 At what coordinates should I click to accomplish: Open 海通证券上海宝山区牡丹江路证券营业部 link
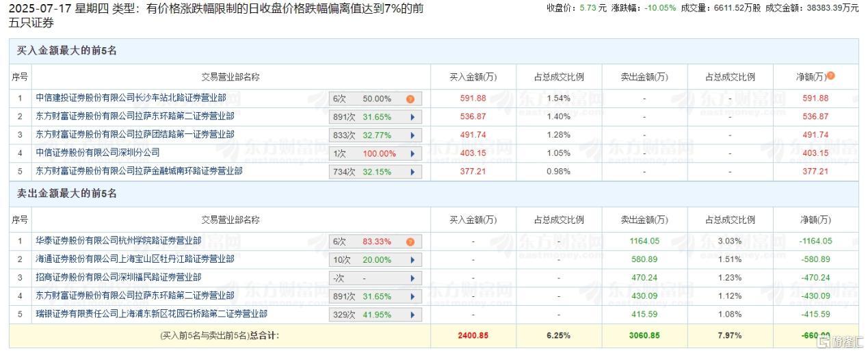point(135,259)
